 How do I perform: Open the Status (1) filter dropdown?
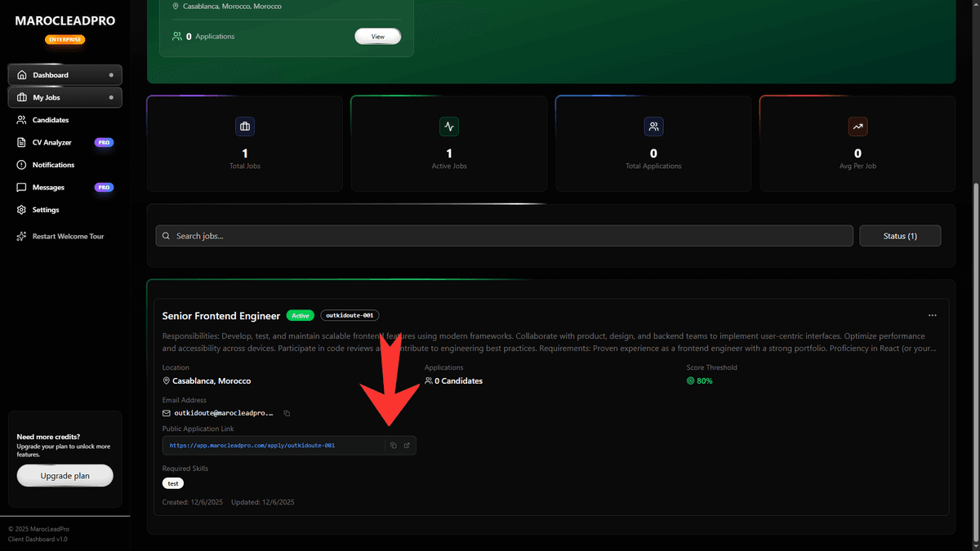[900, 236]
